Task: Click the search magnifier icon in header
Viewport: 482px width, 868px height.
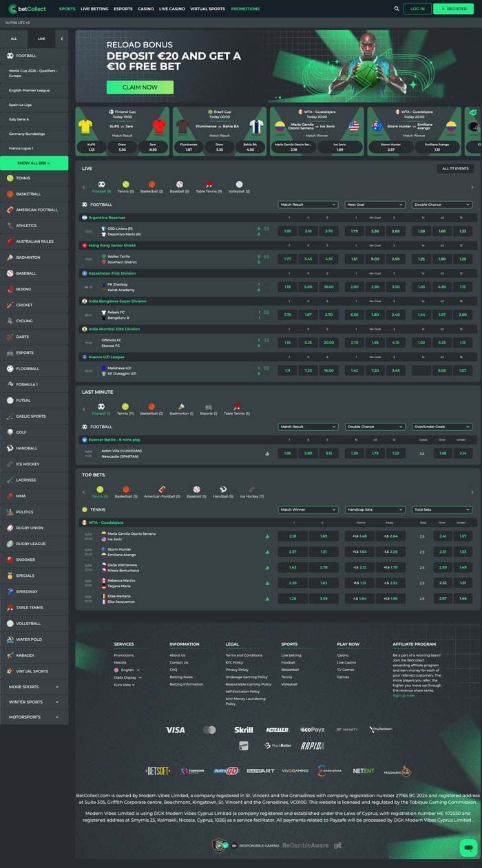Action: coord(397,9)
